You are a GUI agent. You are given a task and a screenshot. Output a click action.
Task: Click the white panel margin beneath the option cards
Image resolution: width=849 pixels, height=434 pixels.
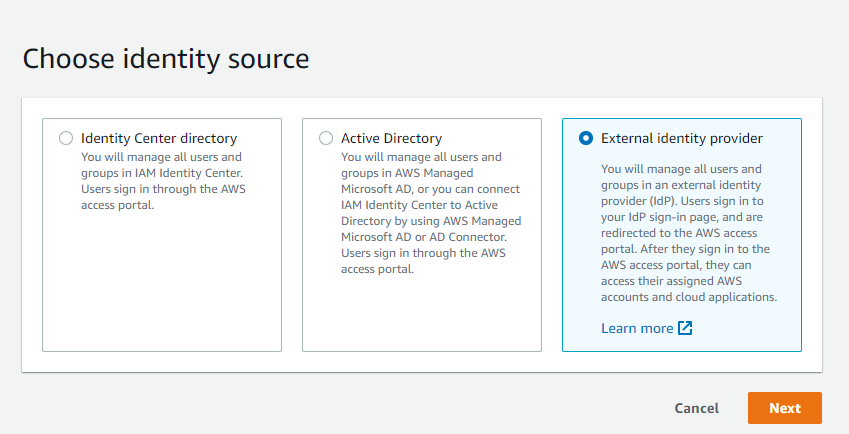[x=422, y=361]
